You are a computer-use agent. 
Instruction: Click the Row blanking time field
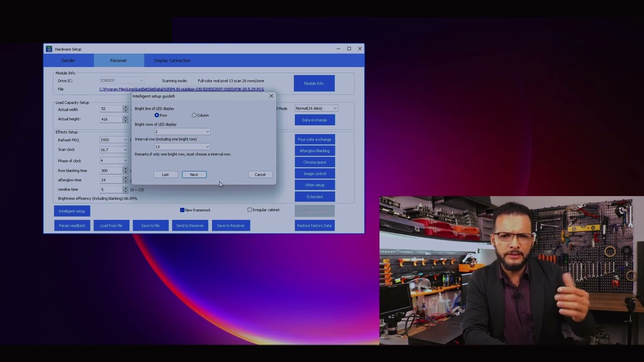coord(111,170)
